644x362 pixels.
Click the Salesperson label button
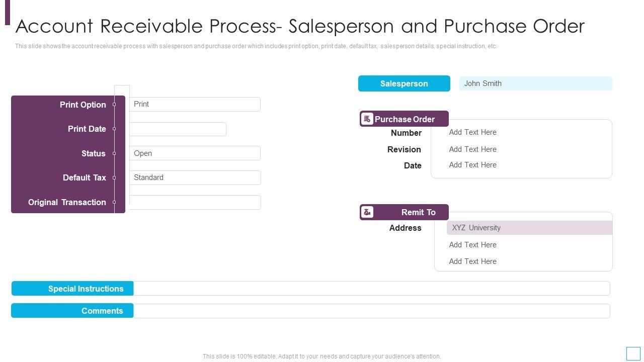pos(404,84)
